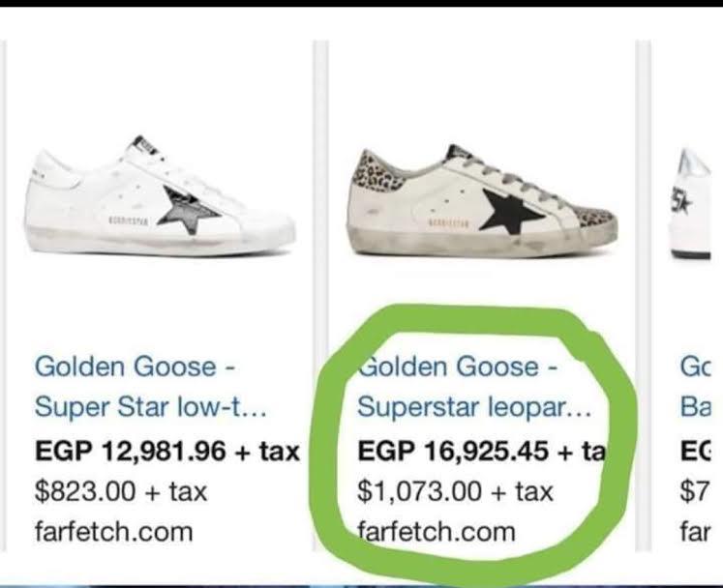Open the partially cut-off third product title link
Screen dimensions: 723x588
tap(695, 387)
